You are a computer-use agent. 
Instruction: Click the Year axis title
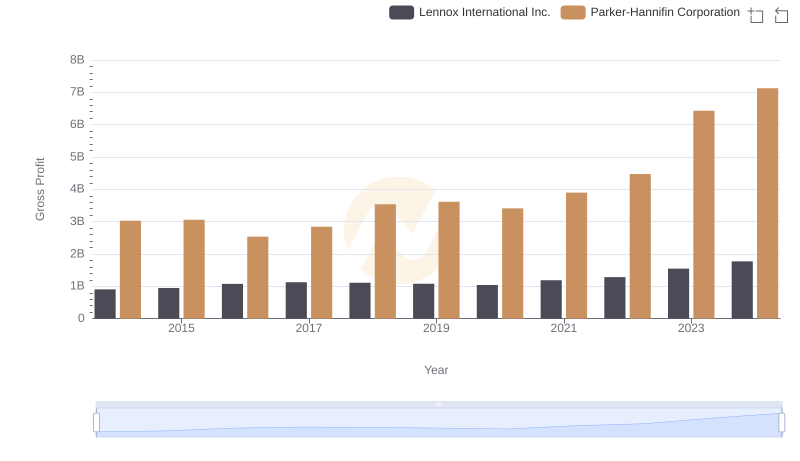(436, 370)
